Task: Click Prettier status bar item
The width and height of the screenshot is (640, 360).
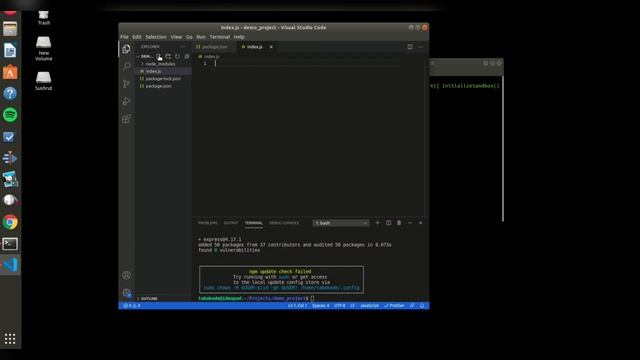Action: pos(394,306)
